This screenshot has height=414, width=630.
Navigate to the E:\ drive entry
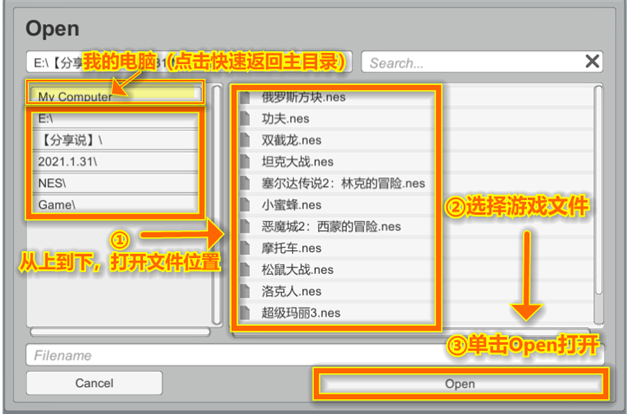pos(115,118)
